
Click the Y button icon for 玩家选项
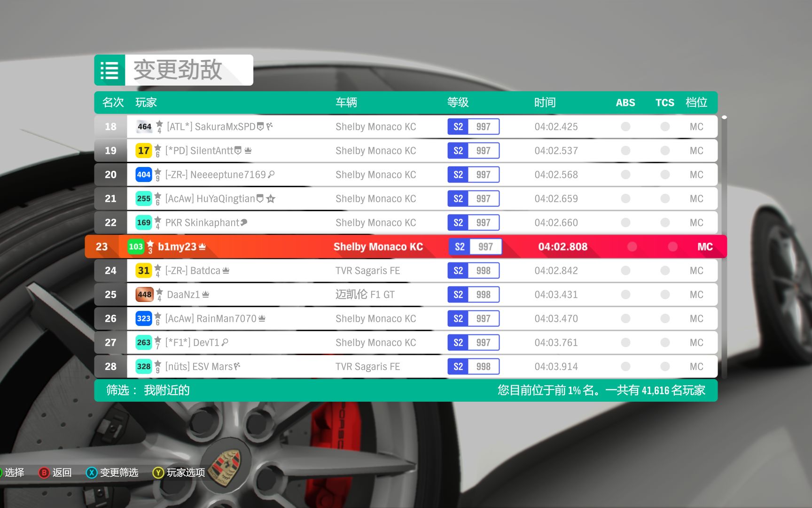pos(158,473)
